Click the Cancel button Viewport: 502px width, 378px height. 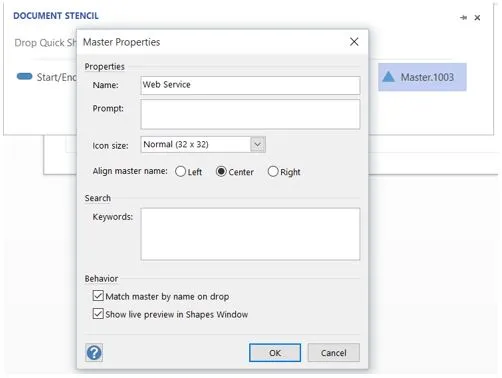click(334, 353)
